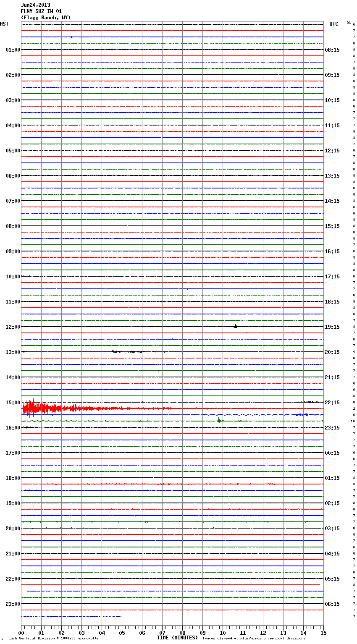The height and width of the screenshot is (644, 357).
Task: Click the 12:15 UTC label
Action: coord(332,151)
